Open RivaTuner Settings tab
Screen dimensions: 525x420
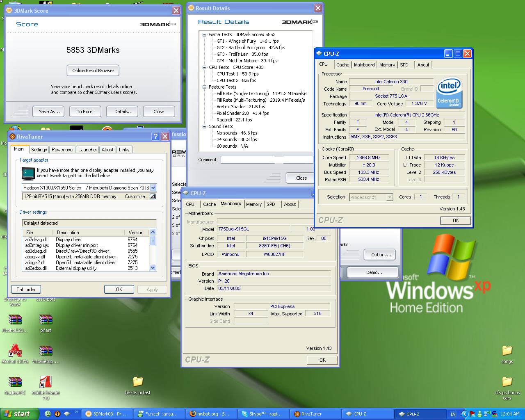point(39,150)
